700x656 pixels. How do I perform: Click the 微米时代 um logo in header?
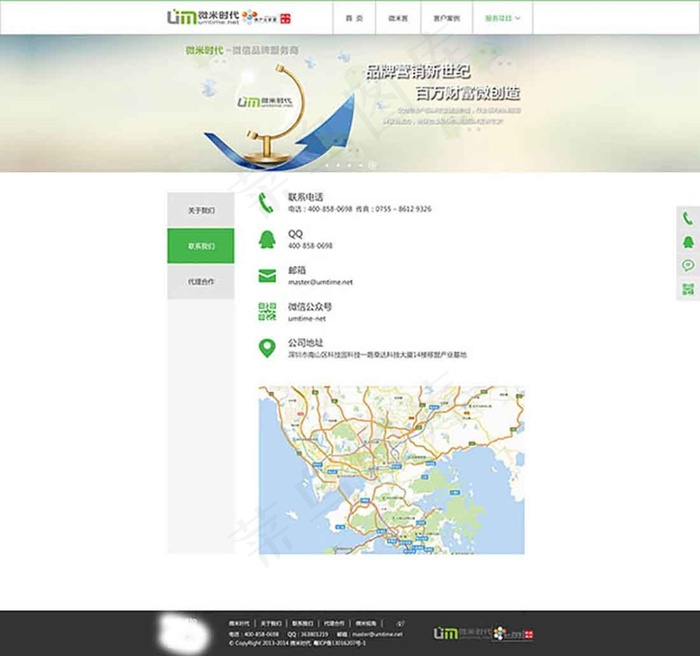[x=203, y=17]
